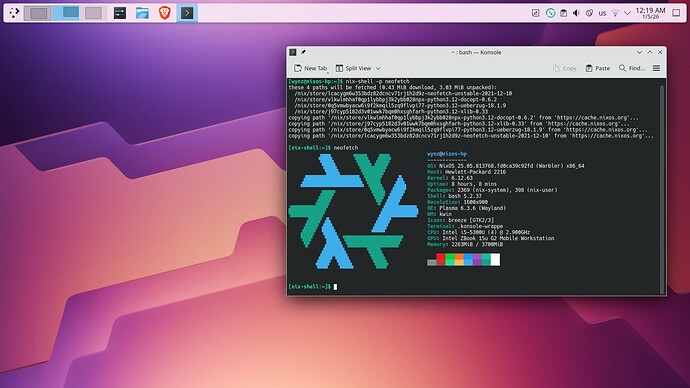Launch the Brave browser from the panel

click(165, 13)
